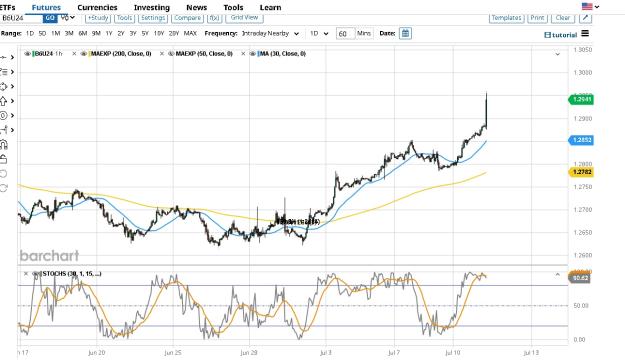Click the Compare button
Screen dimensions: 625x361
coord(187,18)
